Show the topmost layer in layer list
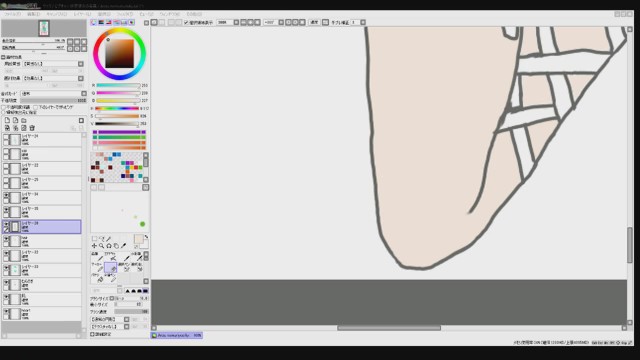 click(6, 137)
